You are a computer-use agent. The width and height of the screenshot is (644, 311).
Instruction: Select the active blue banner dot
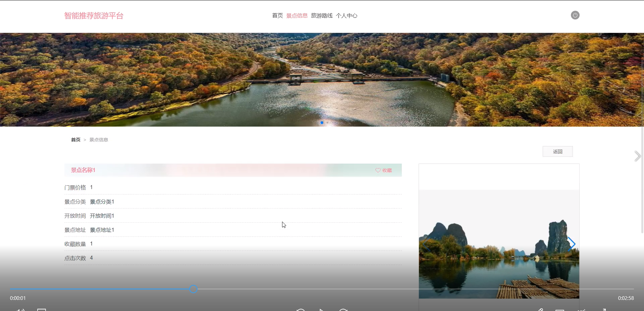click(322, 123)
